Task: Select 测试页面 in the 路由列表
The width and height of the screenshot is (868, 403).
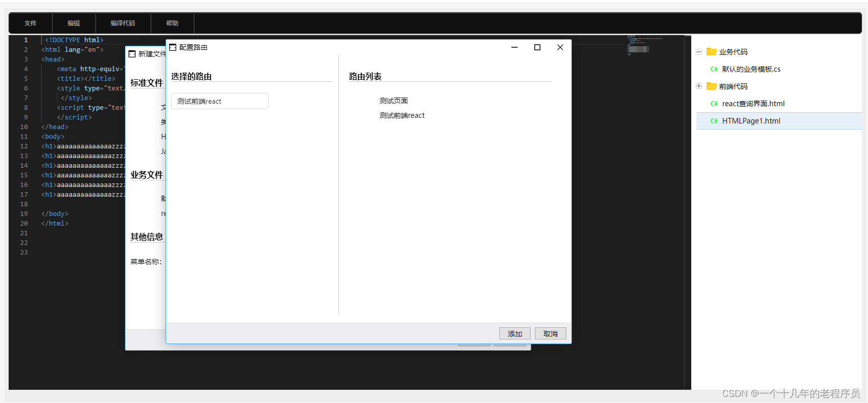Action: [394, 101]
